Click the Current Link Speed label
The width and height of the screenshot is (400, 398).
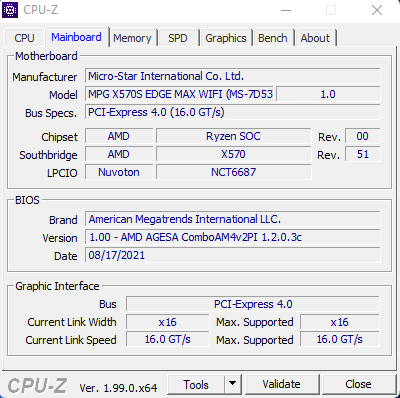pyautogui.click(x=71, y=340)
